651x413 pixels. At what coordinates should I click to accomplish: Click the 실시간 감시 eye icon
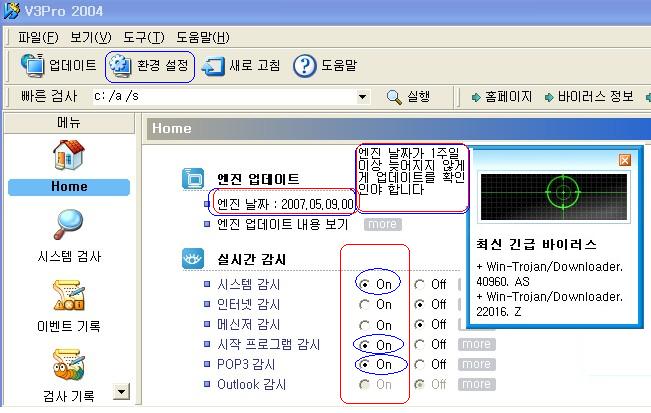tap(193, 259)
